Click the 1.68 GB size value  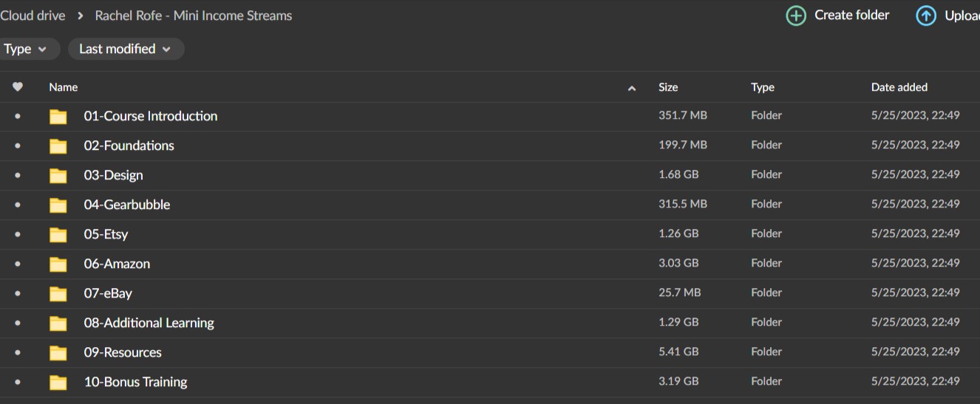678,174
